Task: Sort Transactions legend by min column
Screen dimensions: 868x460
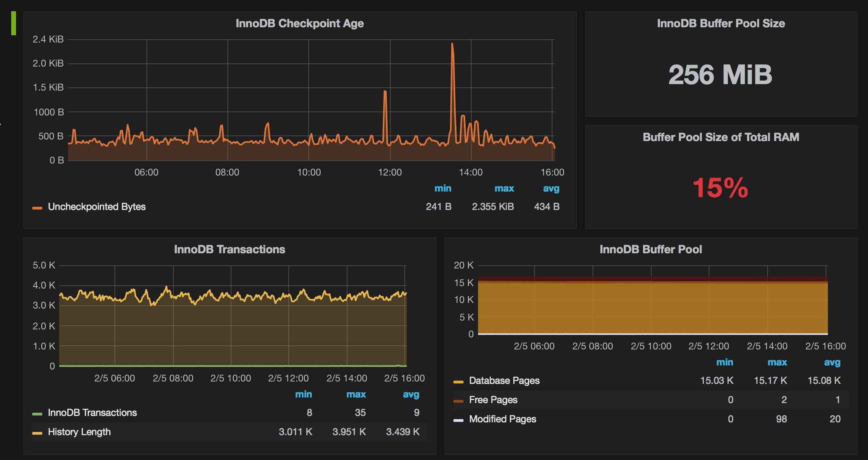Action: [x=303, y=395]
